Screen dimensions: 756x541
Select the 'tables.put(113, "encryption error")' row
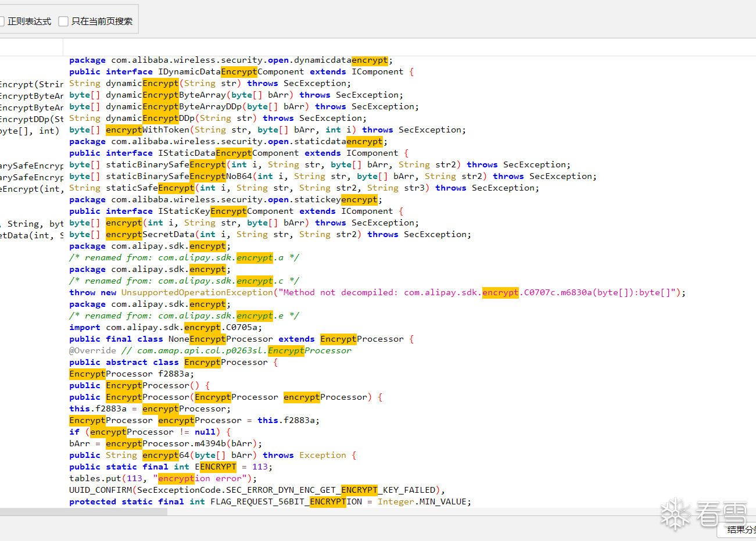(x=163, y=479)
